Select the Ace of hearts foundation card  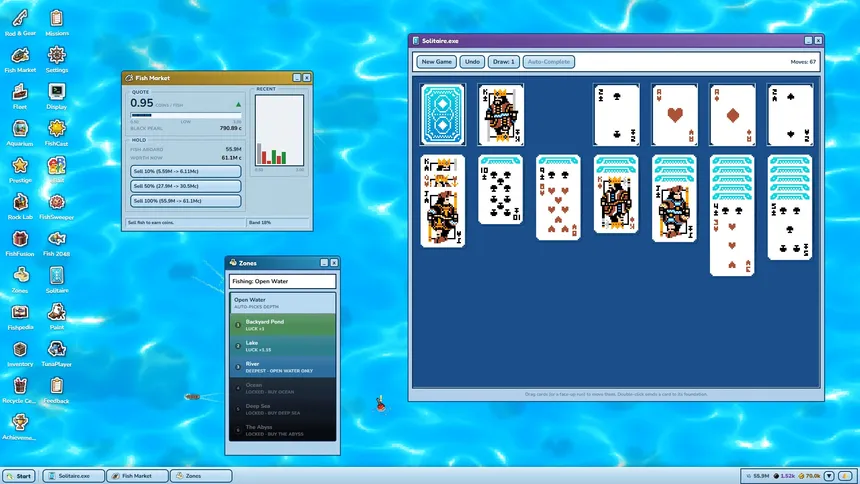pyautogui.click(x=675, y=115)
